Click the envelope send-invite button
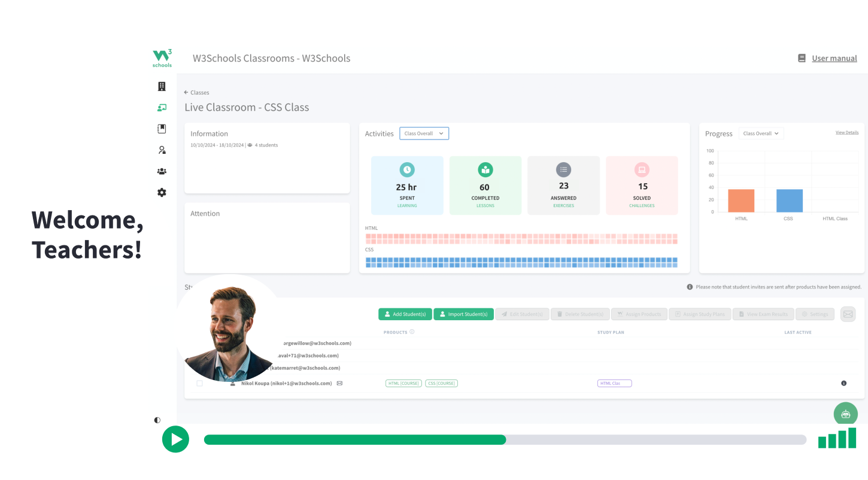The height and width of the screenshot is (480, 868). tap(848, 314)
